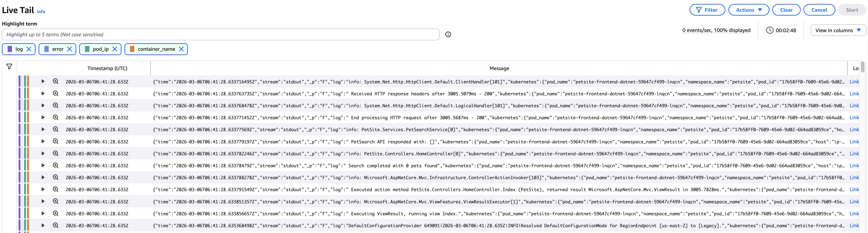Screen dimensions: 868x233
Task: Click info circle icon beside highlight field
Action: [448, 34]
